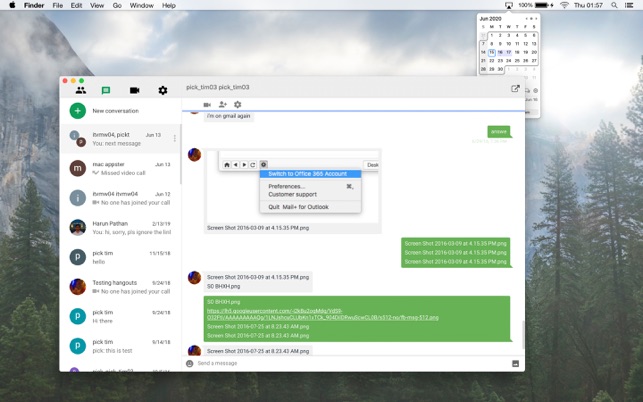This screenshot has width=643, height=402.
Task: Click the New conversation label
Action: point(116,111)
